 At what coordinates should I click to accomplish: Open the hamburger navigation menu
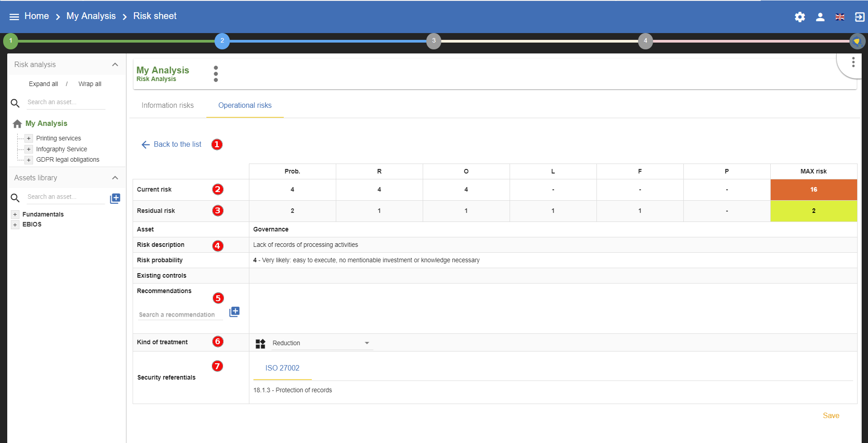(14, 17)
